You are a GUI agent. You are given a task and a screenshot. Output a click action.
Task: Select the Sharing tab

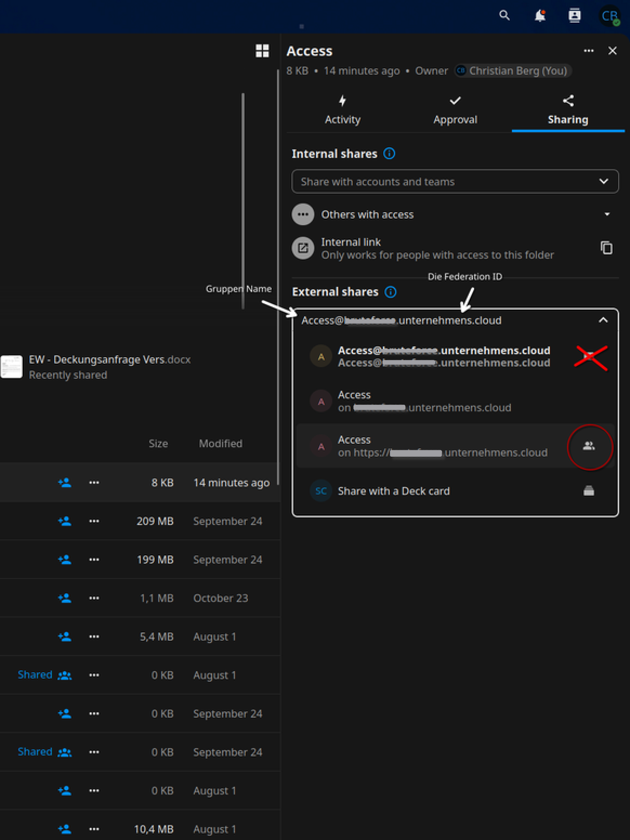pyautogui.click(x=568, y=110)
